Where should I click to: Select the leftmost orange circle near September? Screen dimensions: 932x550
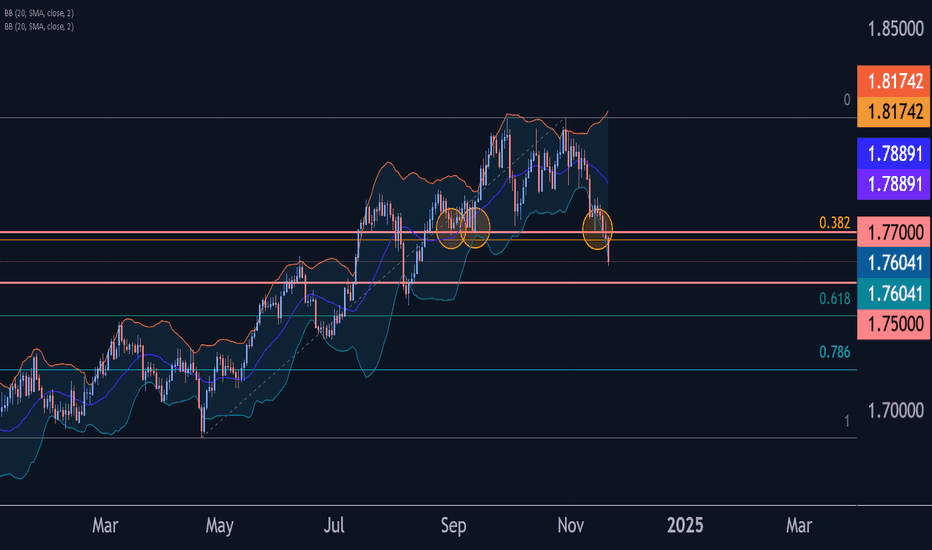tap(451, 228)
